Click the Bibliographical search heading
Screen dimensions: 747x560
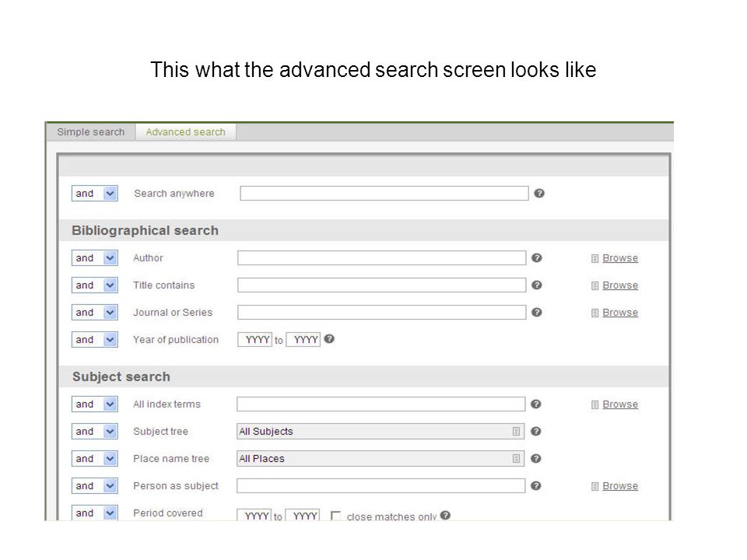pos(145,230)
